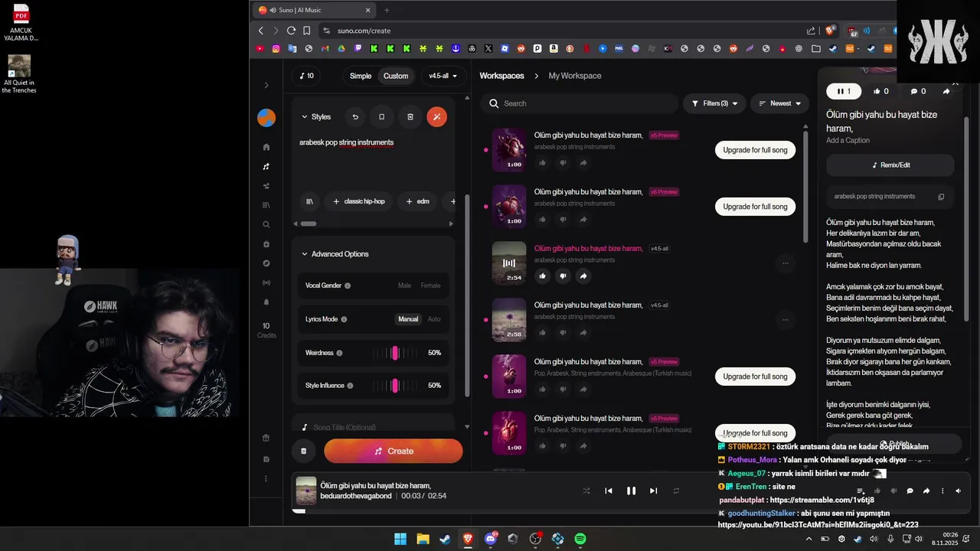This screenshot has height=551, width=980.
Task: Click the Search workspace input field
Action: [x=580, y=103]
